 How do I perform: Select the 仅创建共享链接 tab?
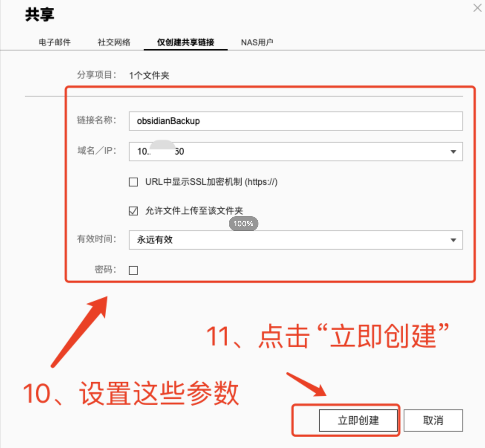coord(185,42)
